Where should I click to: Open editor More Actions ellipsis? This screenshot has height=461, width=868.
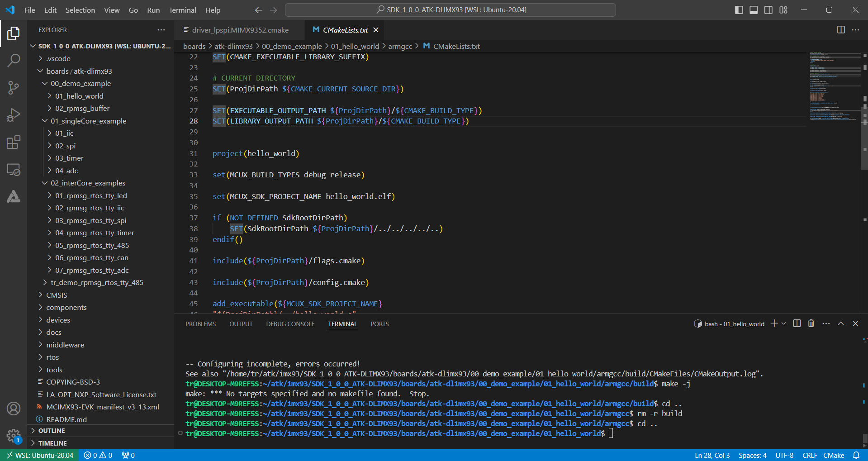pyautogui.click(x=855, y=30)
